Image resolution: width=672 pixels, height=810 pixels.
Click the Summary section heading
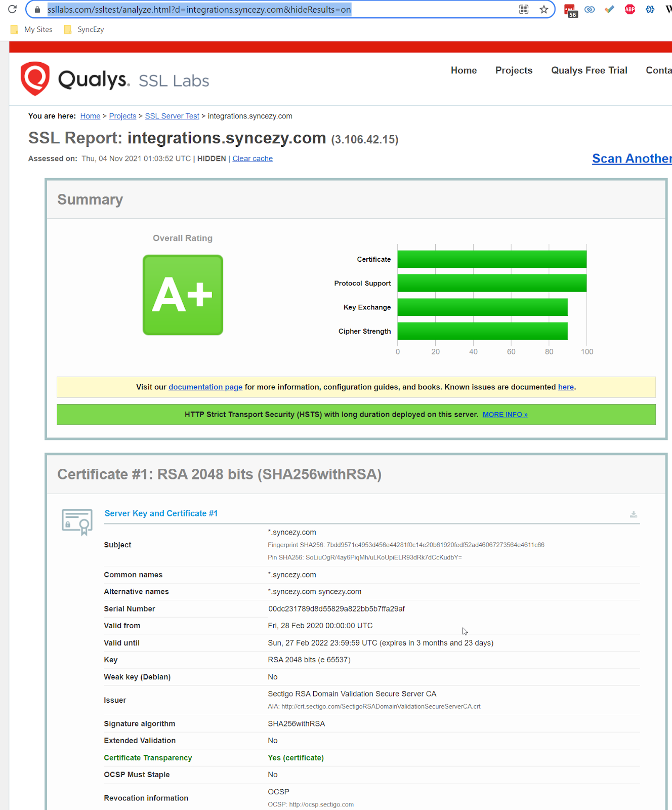click(90, 199)
